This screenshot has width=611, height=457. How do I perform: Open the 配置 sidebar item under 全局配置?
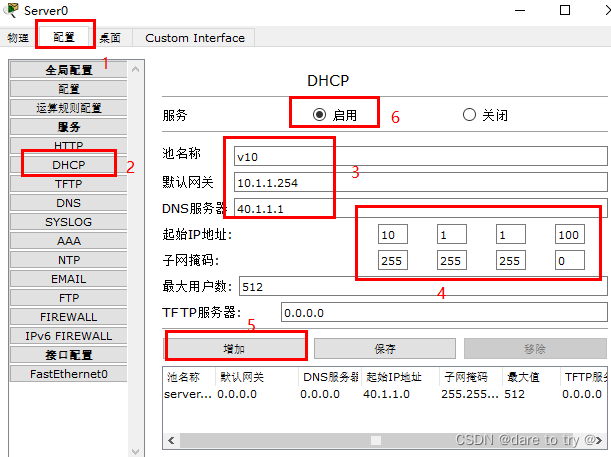pyautogui.click(x=69, y=89)
